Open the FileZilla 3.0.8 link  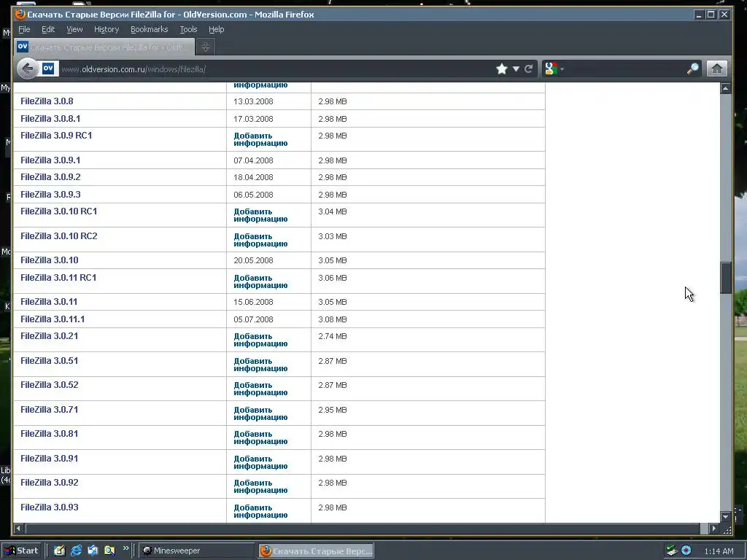[x=47, y=101]
